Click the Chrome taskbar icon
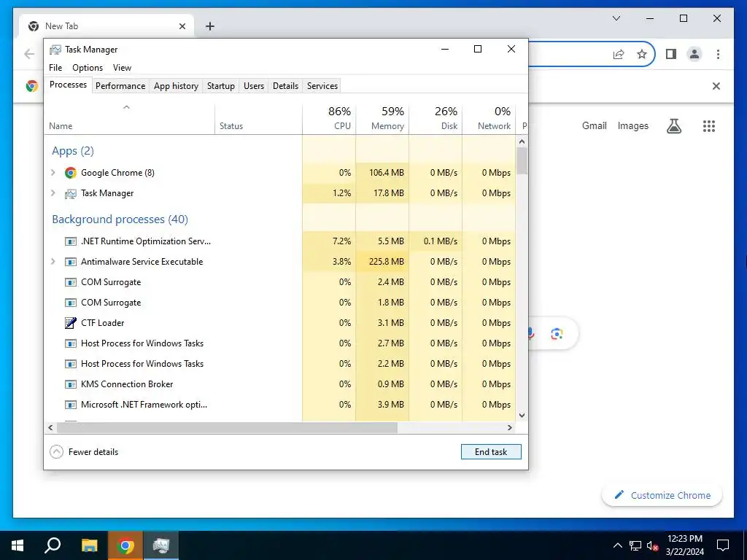 point(125,545)
